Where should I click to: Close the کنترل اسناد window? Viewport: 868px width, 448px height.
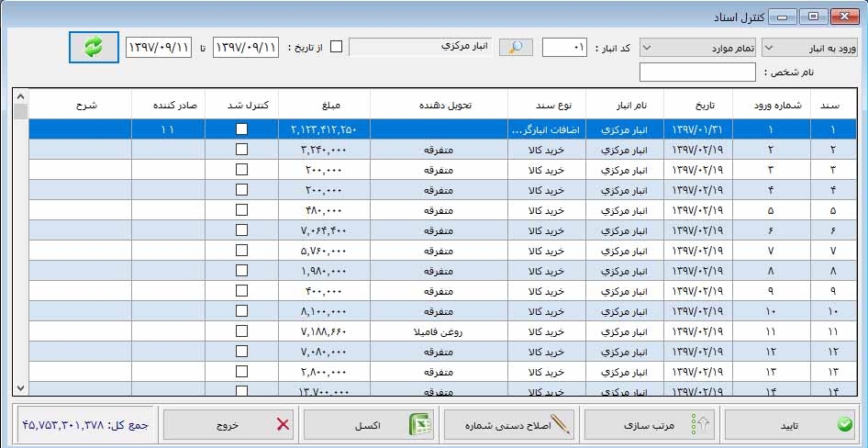pyautogui.click(x=846, y=17)
